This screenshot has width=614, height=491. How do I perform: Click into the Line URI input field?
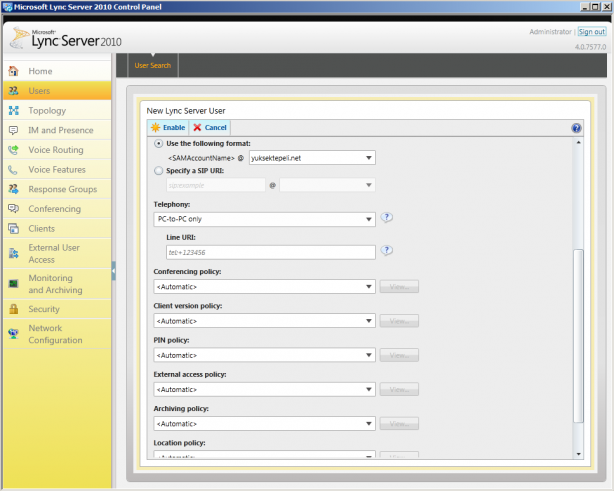[x=271, y=252]
